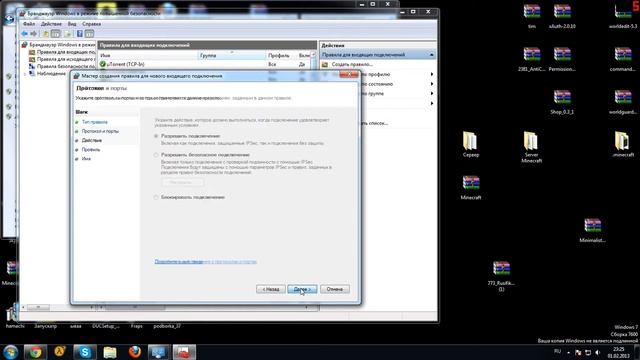Select the Server Minecraft folder on desktop
640x360 pixels.
[531, 147]
